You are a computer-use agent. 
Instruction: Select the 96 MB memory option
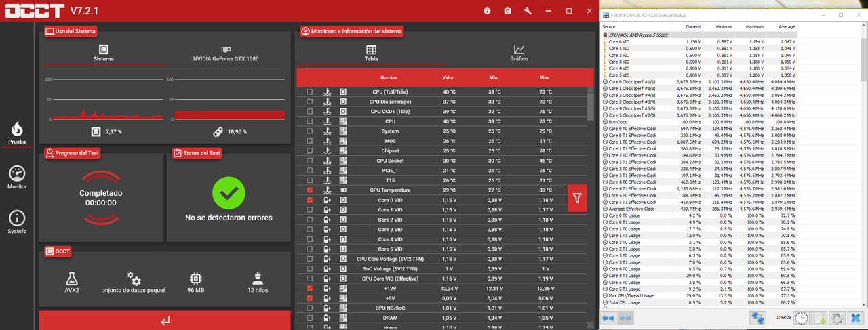[x=196, y=283]
